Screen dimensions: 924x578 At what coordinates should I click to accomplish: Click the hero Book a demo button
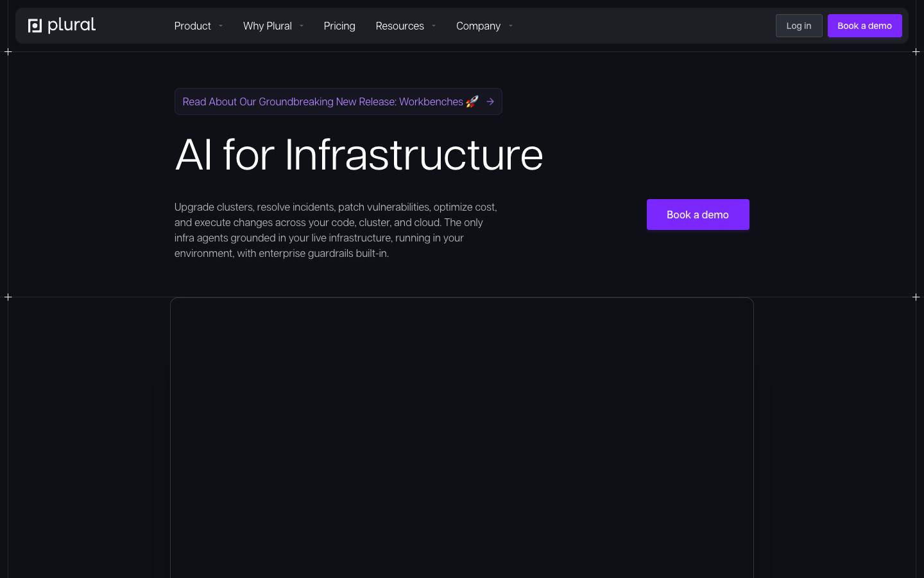[x=698, y=215]
